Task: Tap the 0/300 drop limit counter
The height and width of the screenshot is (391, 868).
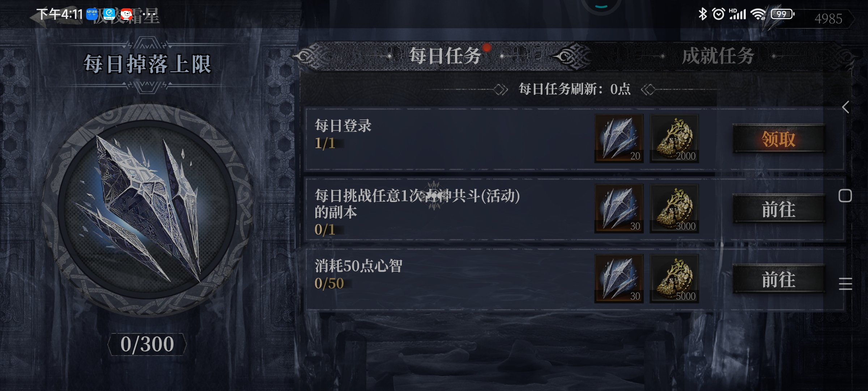Action: click(x=147, y=344)
